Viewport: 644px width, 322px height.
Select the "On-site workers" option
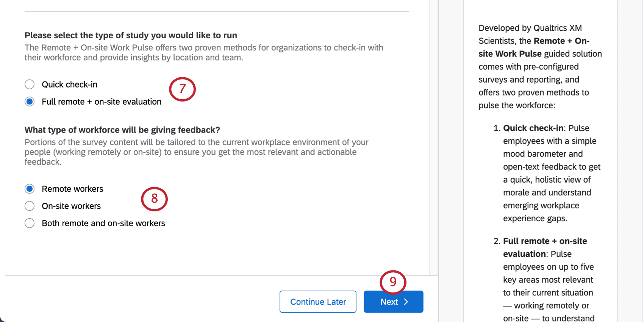click(30, 206)
